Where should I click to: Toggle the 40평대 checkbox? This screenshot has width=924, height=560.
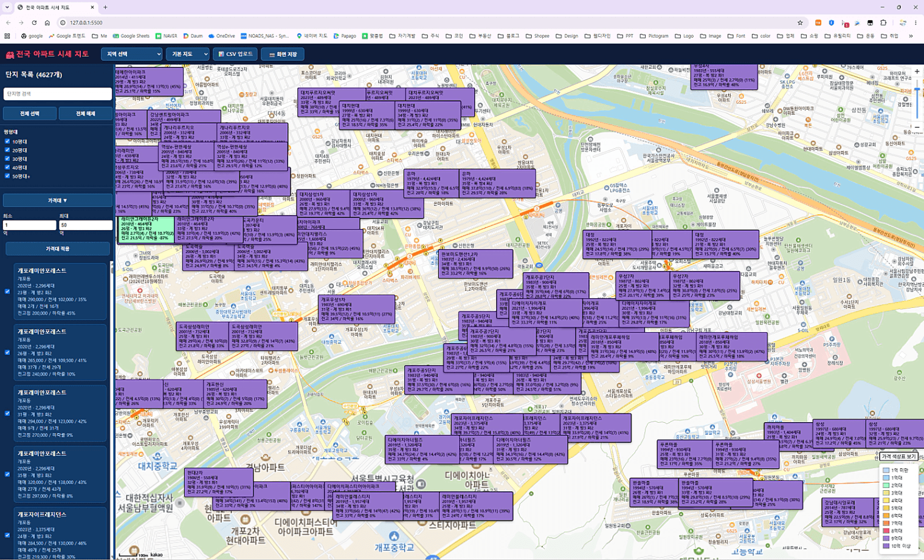[7, 167]
